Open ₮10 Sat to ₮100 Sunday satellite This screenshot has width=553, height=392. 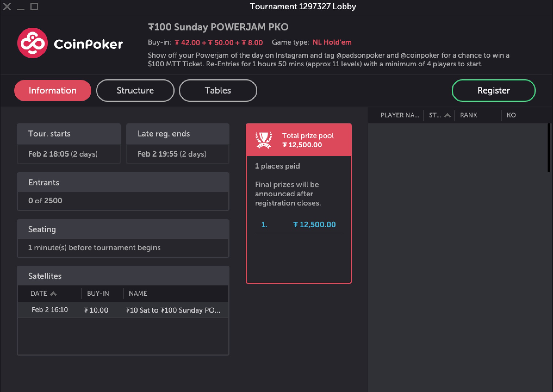173,310
